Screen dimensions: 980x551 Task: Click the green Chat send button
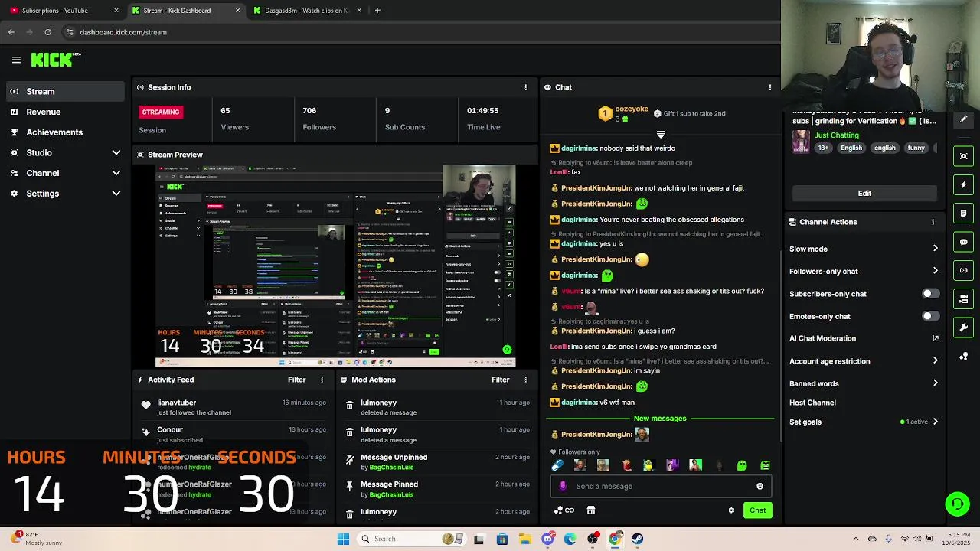[x=757, y=510]
